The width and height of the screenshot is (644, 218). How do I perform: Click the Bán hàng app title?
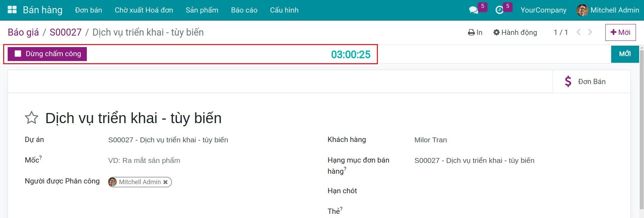[x=43, y=10]
